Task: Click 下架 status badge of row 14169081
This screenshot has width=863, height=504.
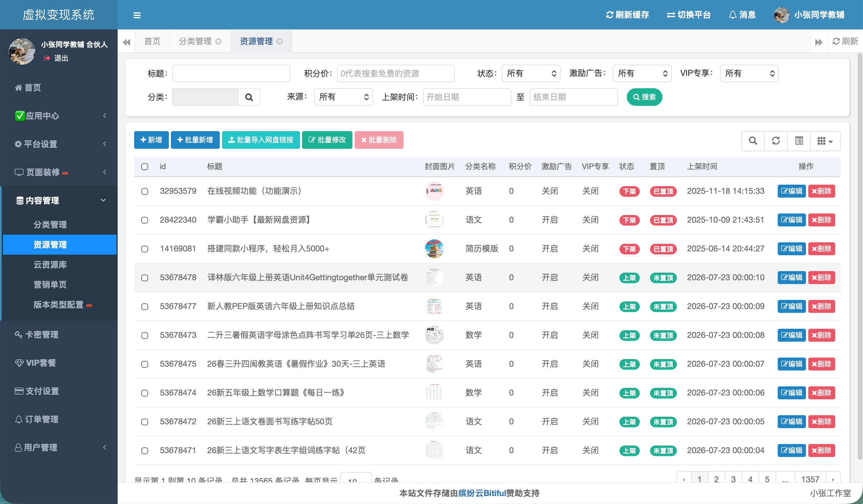Action: pyautogui.click(x=629, y=249)
